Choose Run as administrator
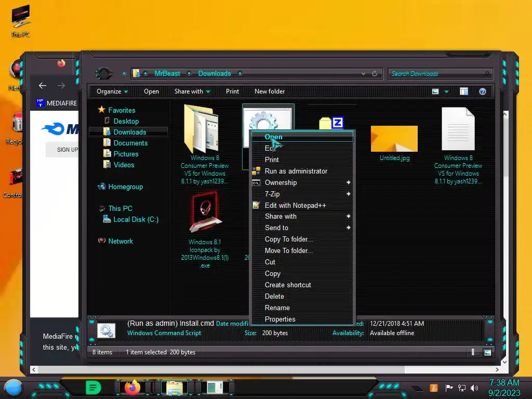 coord(302,171)
